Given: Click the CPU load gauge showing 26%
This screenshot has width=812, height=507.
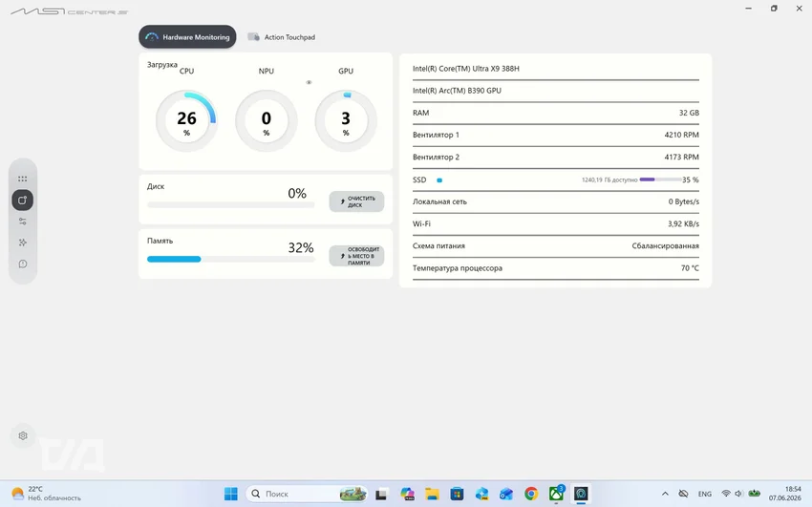Looking at the screenshot, I should click(x=186, y=121).
